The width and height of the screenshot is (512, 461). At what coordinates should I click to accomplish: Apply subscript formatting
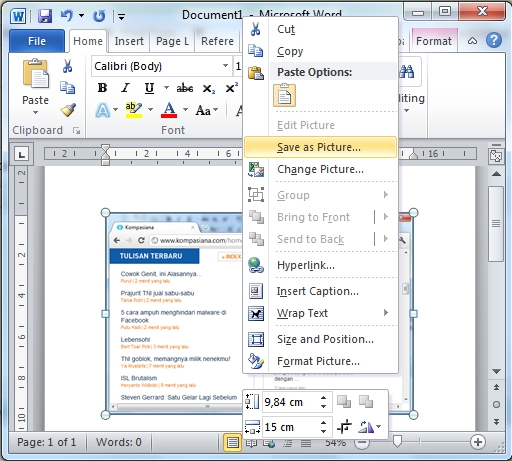tap(209, 89)
